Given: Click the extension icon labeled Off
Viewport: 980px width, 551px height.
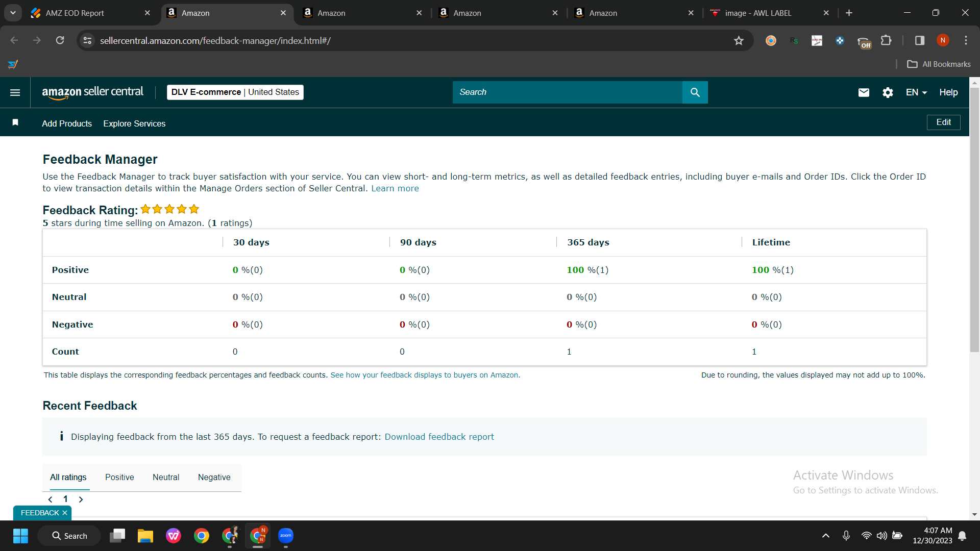Looking at the screenshot, I should pos(864,42).
